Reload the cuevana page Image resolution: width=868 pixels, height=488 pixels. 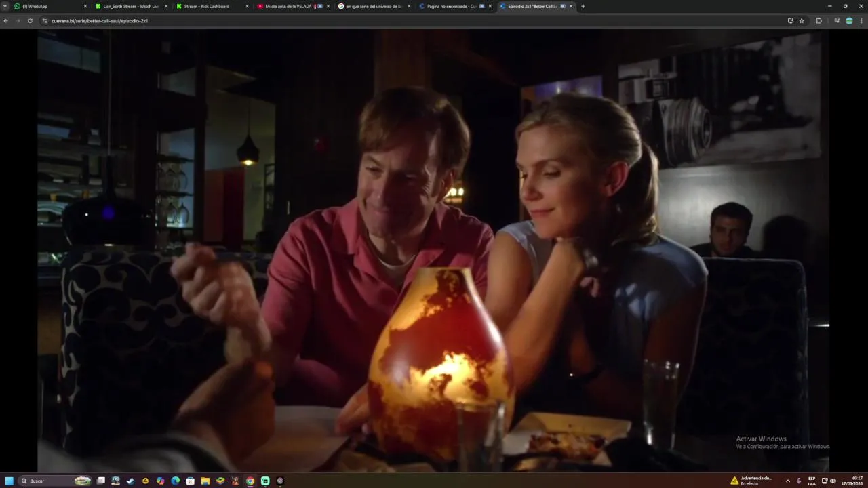pos(30,21)
